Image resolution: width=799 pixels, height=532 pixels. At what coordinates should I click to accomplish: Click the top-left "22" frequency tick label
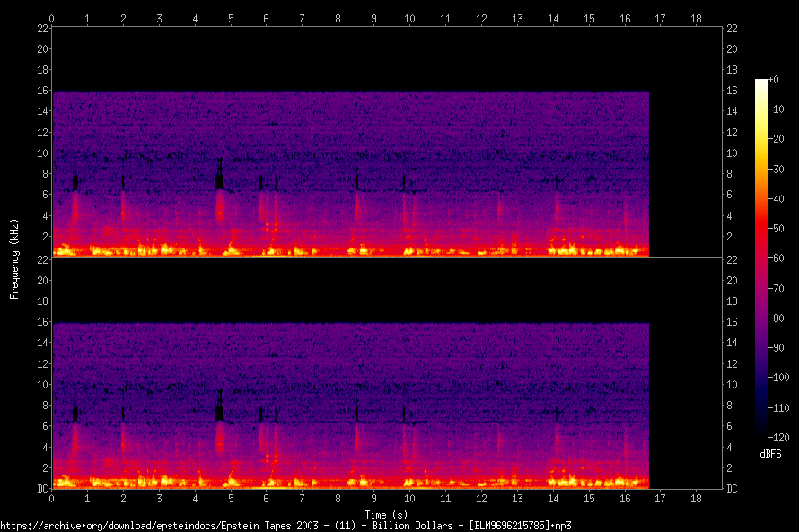click(x=42, y=29)
